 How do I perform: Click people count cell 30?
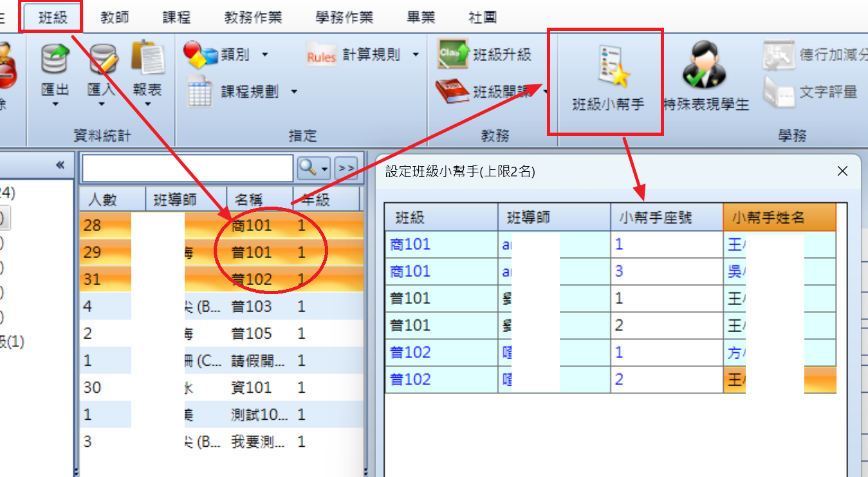(106, 388)
